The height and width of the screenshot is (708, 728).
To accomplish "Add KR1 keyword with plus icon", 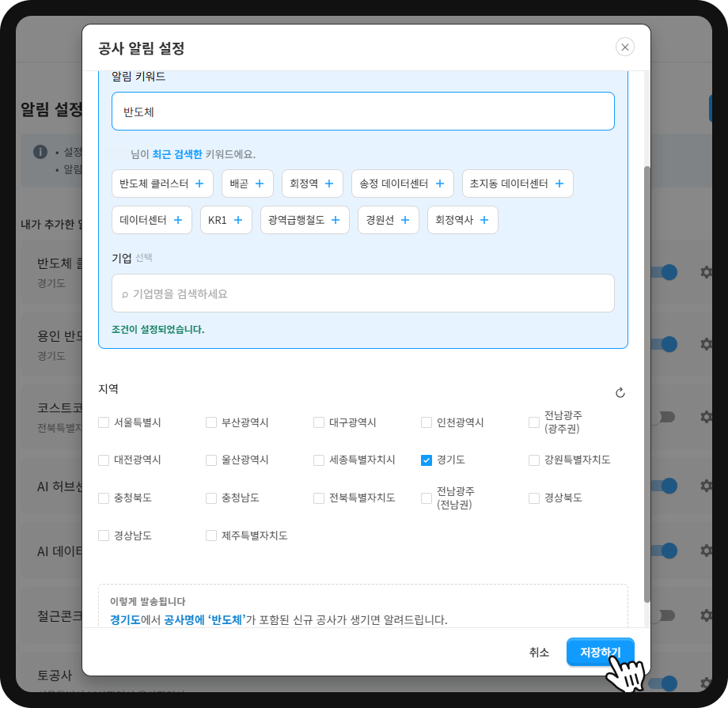I will tap(238, 220).
